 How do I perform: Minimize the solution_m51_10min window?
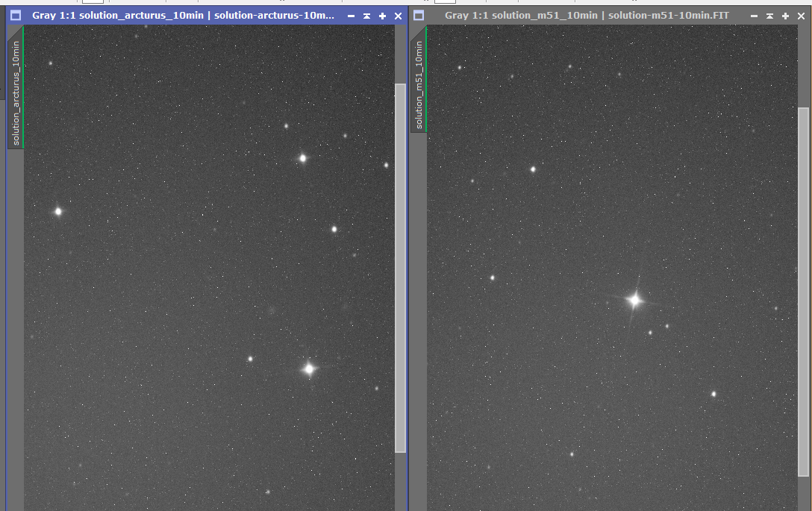(754, 16)
